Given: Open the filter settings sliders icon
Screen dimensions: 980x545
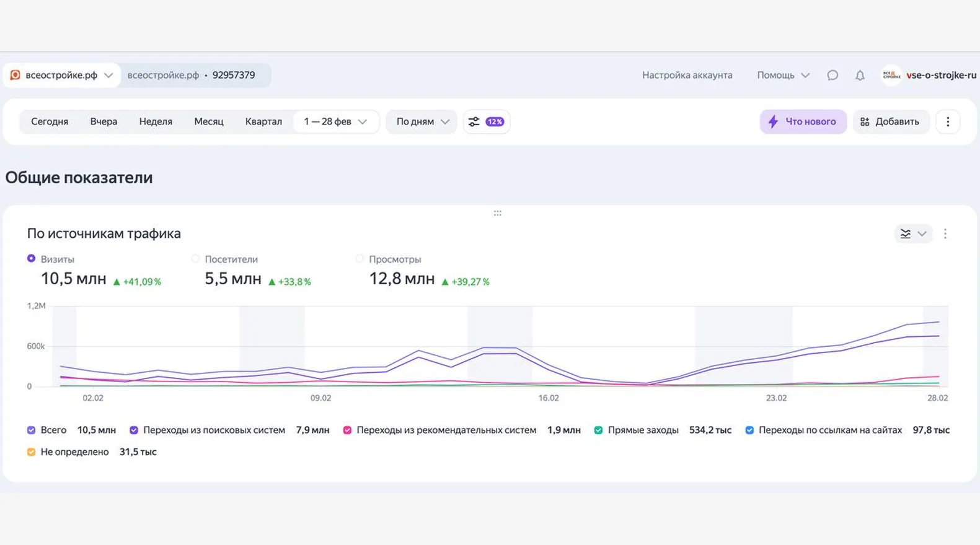Looking at the screenshot, I should [x=474, y=121].
